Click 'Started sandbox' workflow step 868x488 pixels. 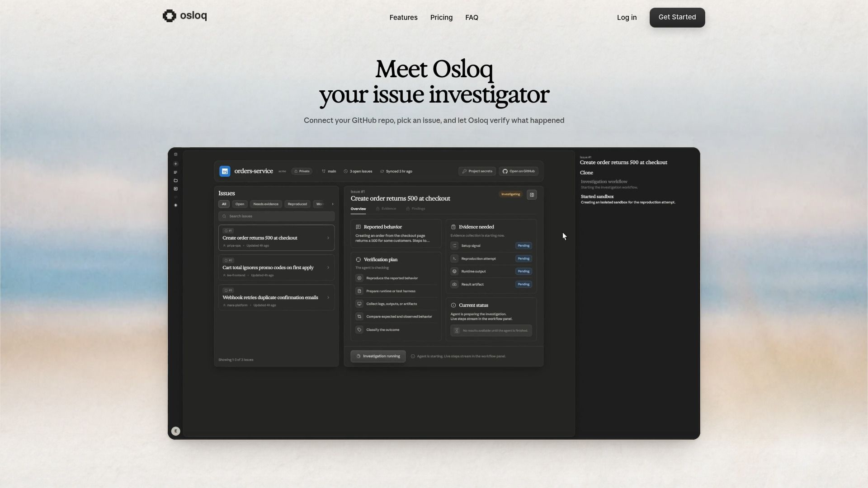pyautogui.click(x=627, y=199)
